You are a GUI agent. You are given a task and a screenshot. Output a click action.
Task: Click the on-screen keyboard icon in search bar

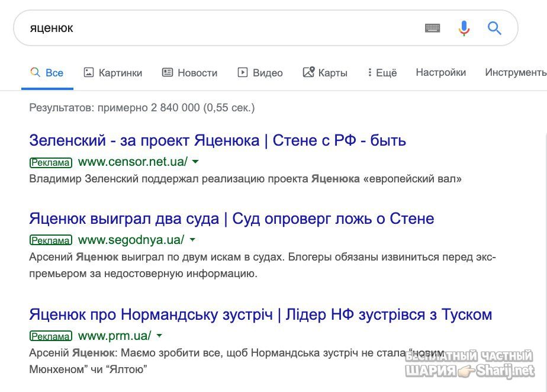pos(433,28)
